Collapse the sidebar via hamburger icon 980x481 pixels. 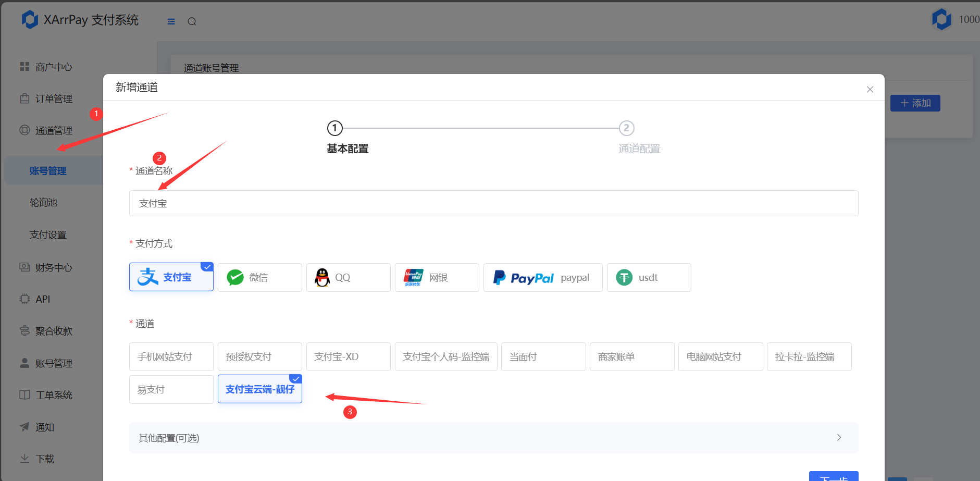click(x=171, y=21)
